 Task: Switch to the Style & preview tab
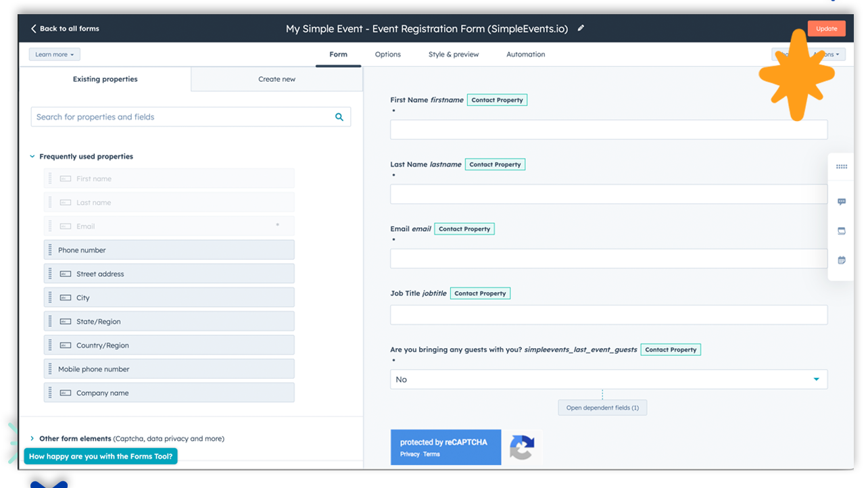pos(453,54)
